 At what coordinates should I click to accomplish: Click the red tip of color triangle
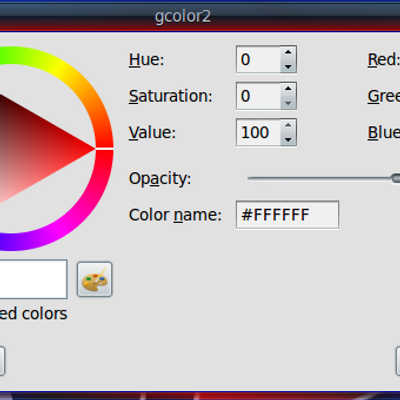91,149
